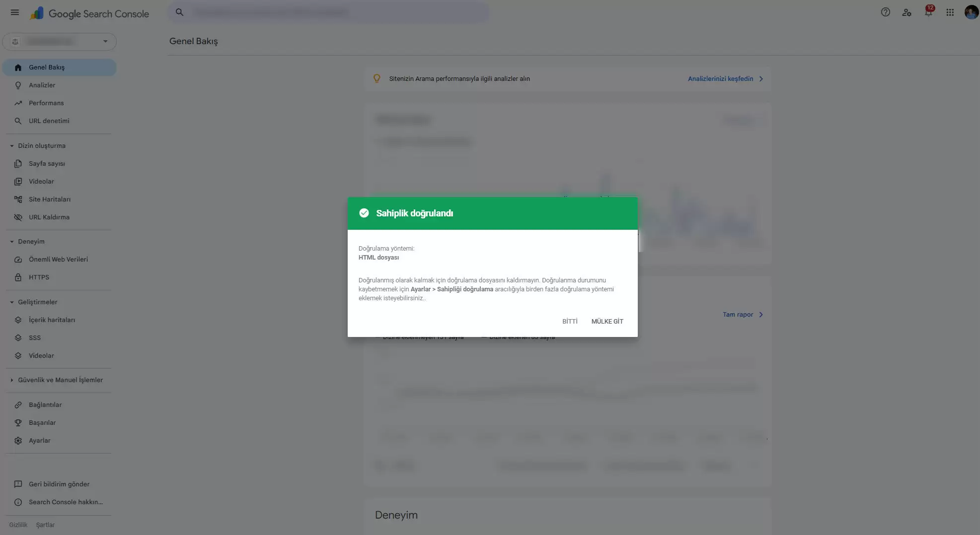Open Şartlar link in footer
The width and height of the screenshot is (980, 535).
tap(45, 525)
